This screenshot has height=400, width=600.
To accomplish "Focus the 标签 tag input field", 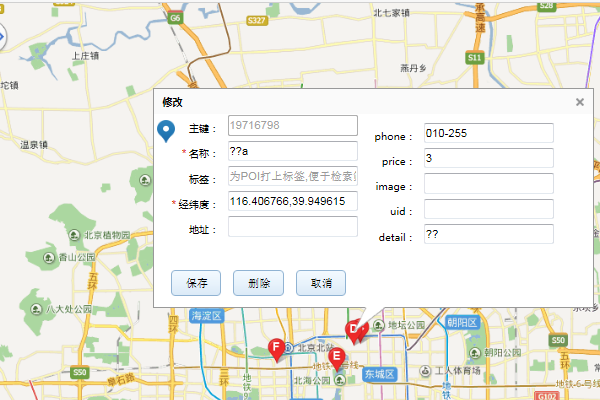I will pos(293,176).
